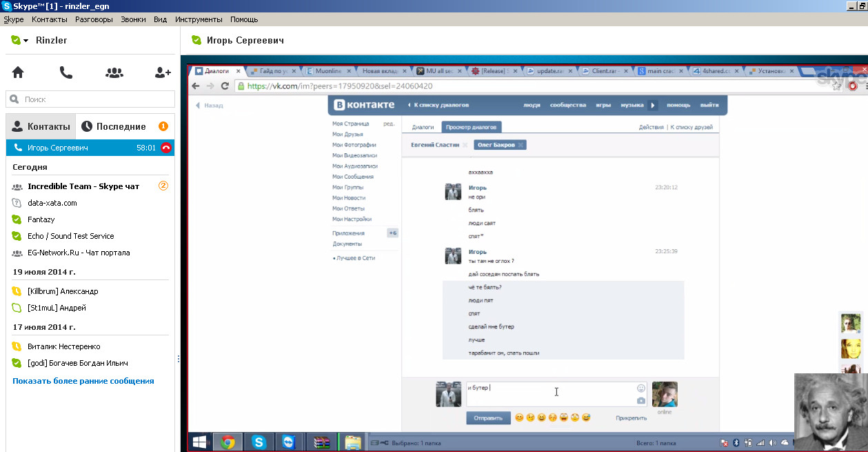Open the status dropdown next to Rinzler
868x452 pixels.
26,41
